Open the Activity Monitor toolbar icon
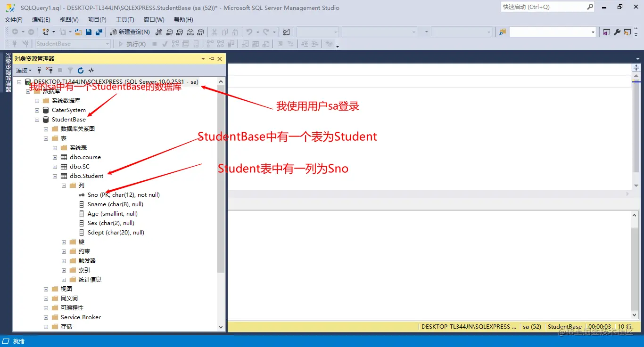The image size is (644, 347). click(286, 32)
